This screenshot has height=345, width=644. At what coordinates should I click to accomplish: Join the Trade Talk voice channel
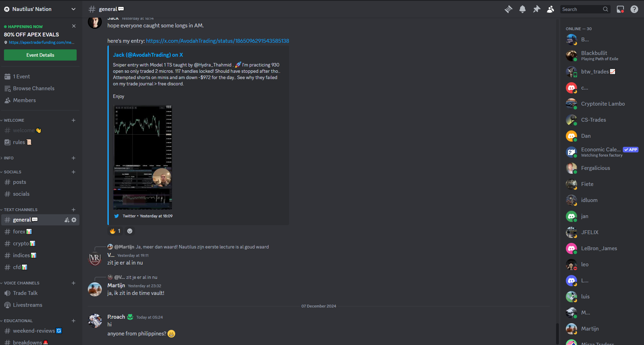[x=40, y=293]
